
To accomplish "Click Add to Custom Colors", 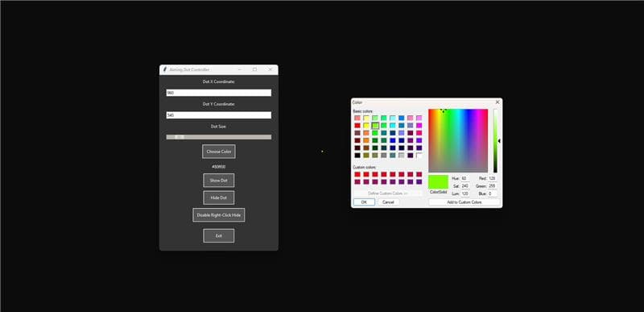I will pyautogui.click(x=464, y=202).
